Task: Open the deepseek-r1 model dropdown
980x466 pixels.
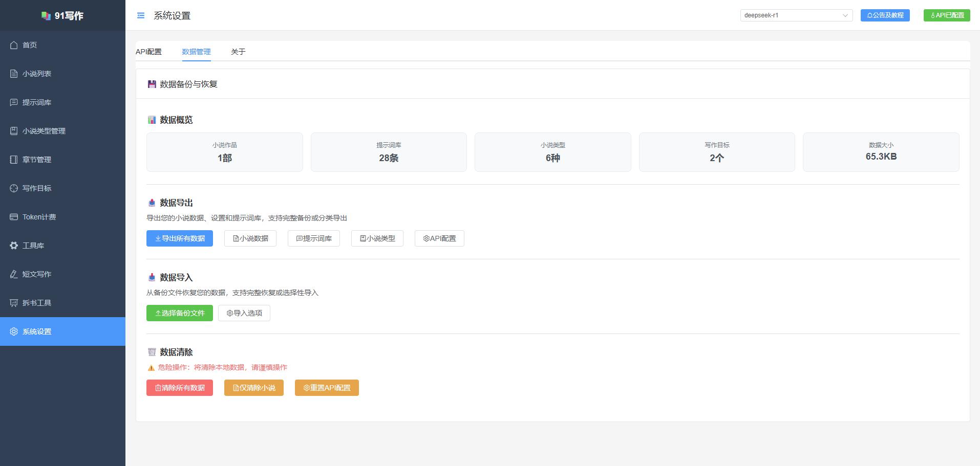Action: coord(796,15)
